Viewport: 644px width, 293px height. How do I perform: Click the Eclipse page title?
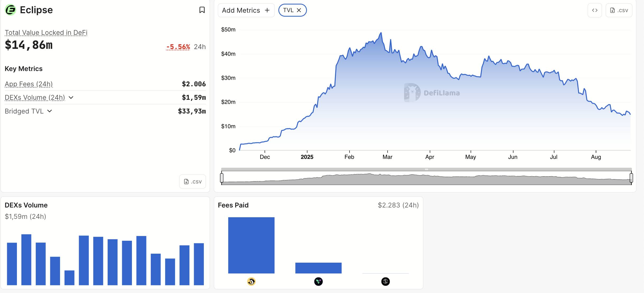(x=36, y=10)
